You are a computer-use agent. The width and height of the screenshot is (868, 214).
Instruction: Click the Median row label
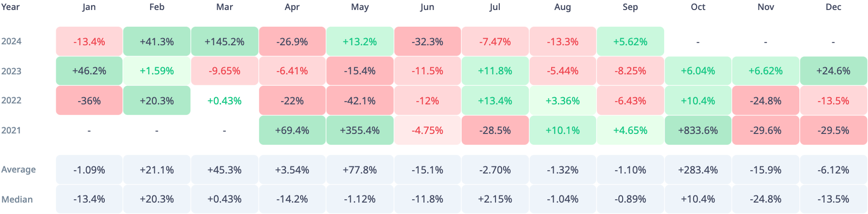point(17,199)
